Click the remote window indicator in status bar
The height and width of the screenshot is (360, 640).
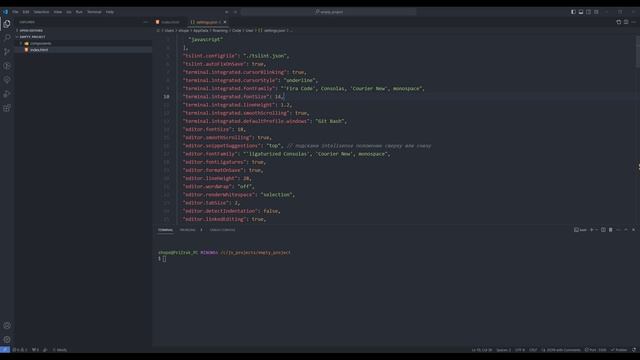[5, 350]
